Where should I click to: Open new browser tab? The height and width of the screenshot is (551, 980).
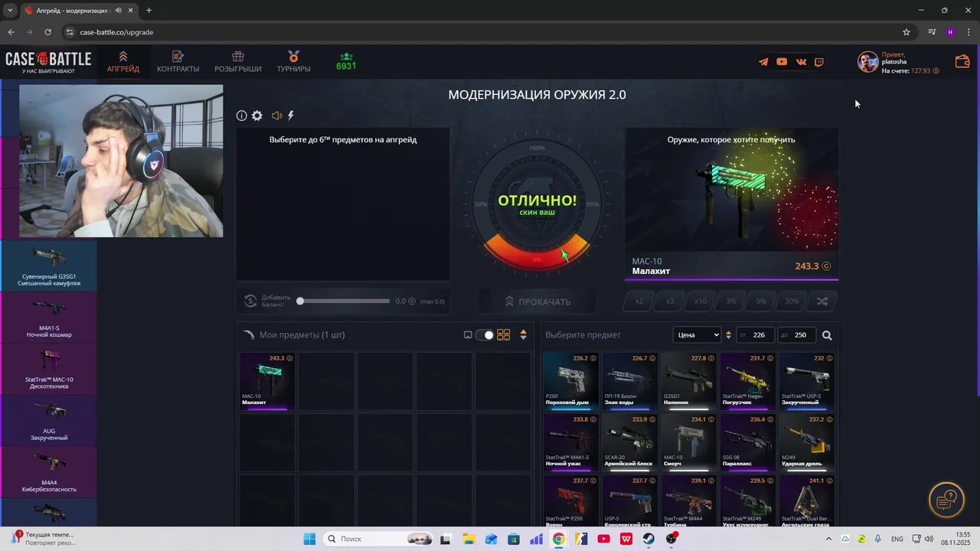[x=149, y=11]
